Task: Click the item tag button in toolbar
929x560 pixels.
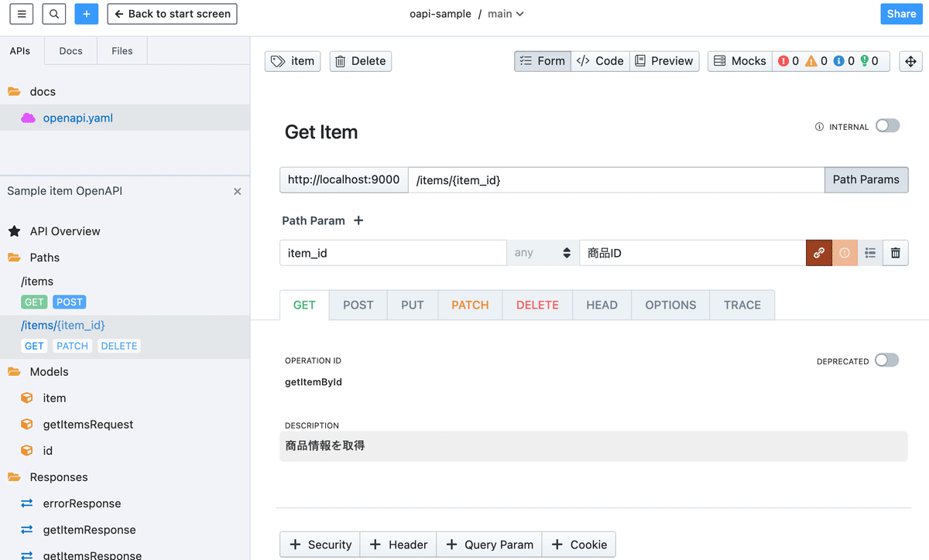Action: pyautogui.click(x=292, y=60)
